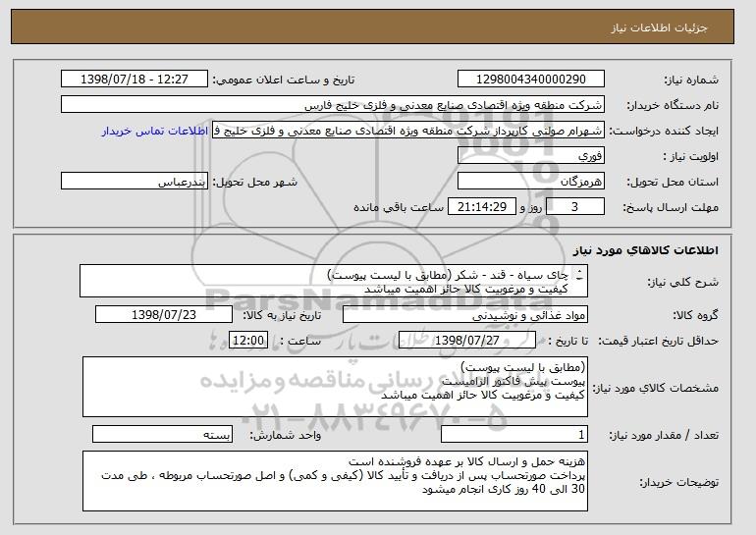Click the general need description text area
Viewport: 756px width, 535px height.
[x=334, y=281]
